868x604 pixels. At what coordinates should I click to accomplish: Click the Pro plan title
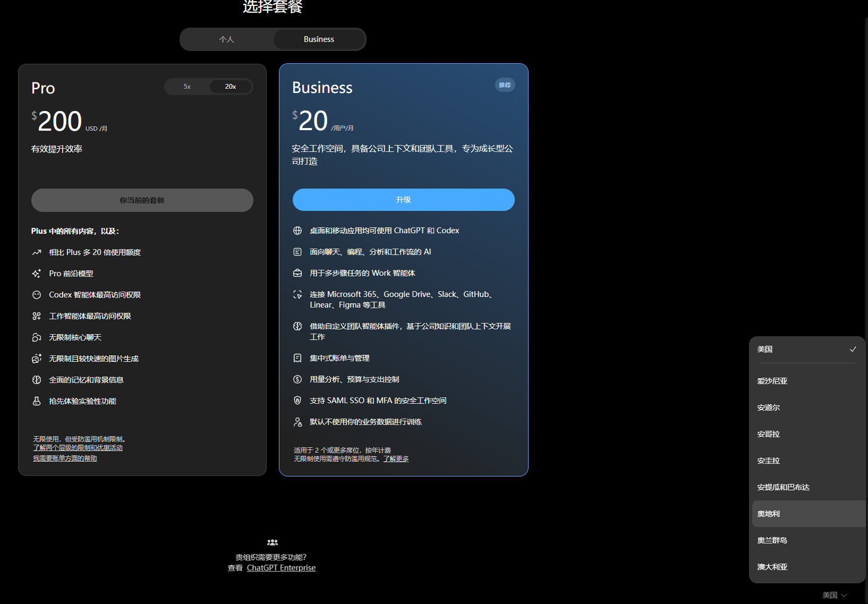(43, 88)
